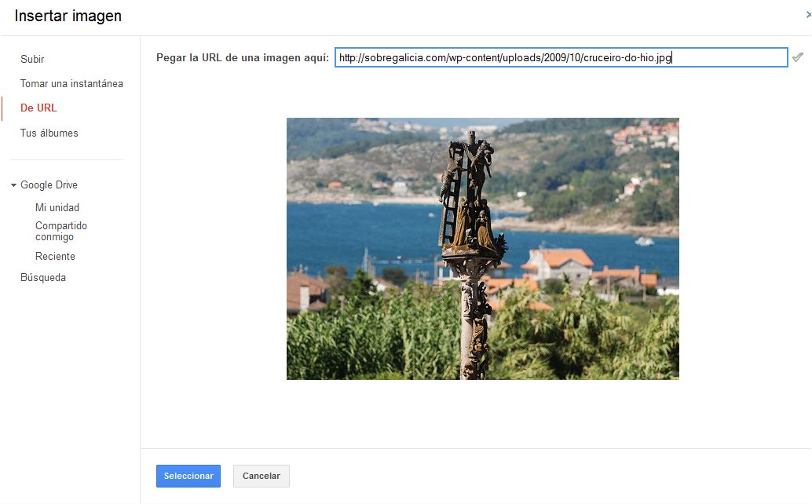Collapse the Google Drive section arrow
The height and width of the screenshot is (504, 812).
(13, 185)
